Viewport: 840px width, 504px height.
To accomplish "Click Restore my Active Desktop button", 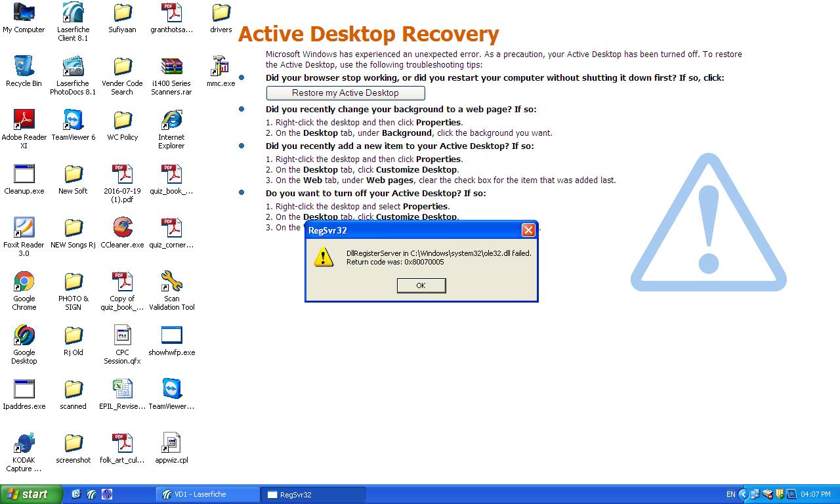I will (345, 93).
